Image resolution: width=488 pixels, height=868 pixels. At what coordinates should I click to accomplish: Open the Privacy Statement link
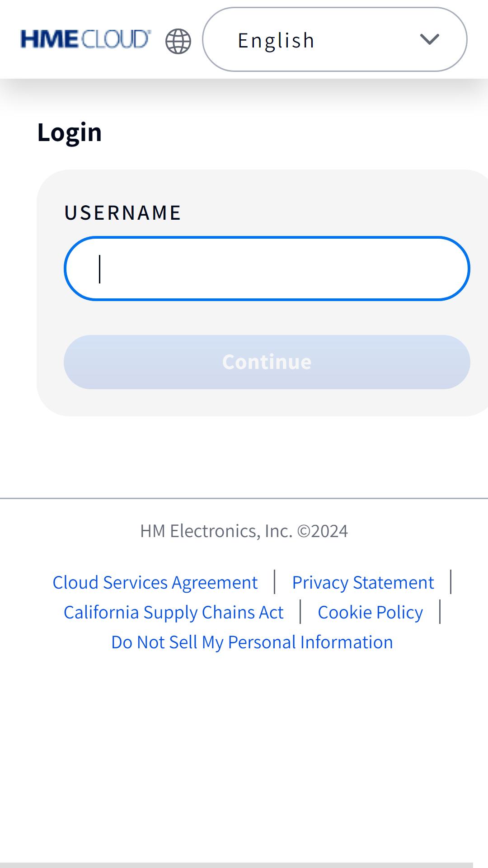coord(363,582)
